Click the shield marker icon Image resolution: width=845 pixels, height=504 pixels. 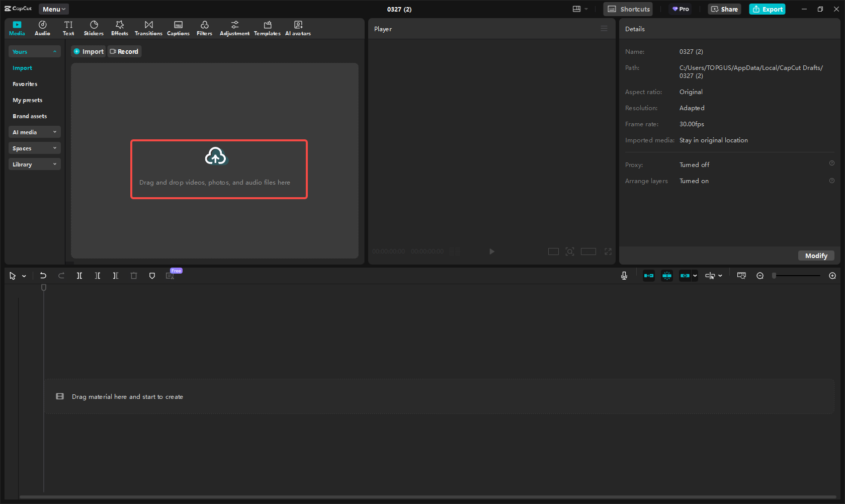[152, 276]
